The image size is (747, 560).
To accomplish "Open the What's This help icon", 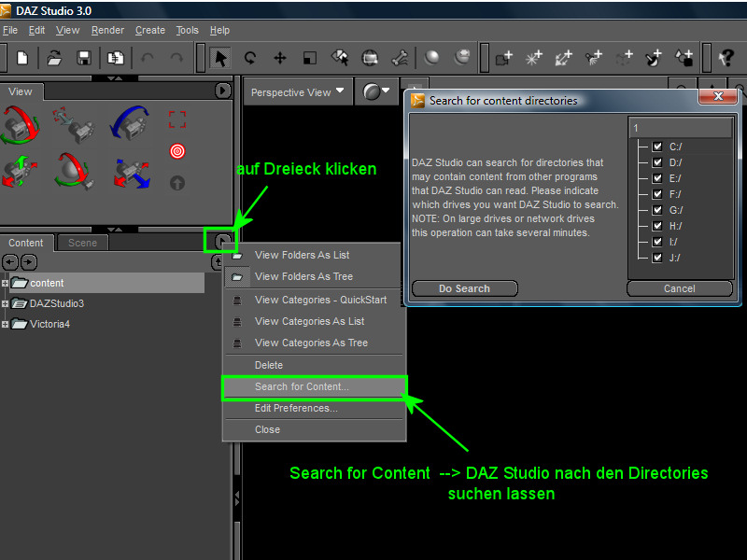I will coord(726,58).
